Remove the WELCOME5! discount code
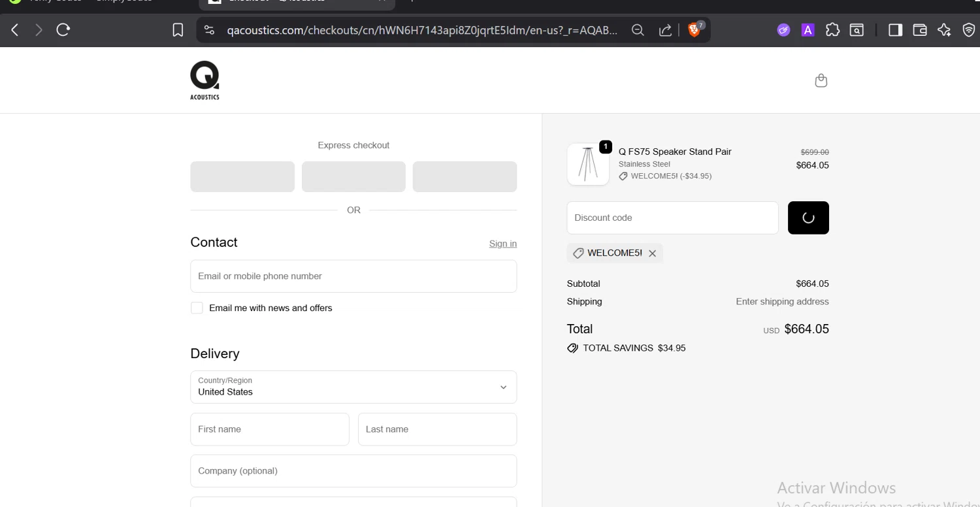The width and height of the screenshot is (980, 507). pyautogui.click(x=652, y=253)
